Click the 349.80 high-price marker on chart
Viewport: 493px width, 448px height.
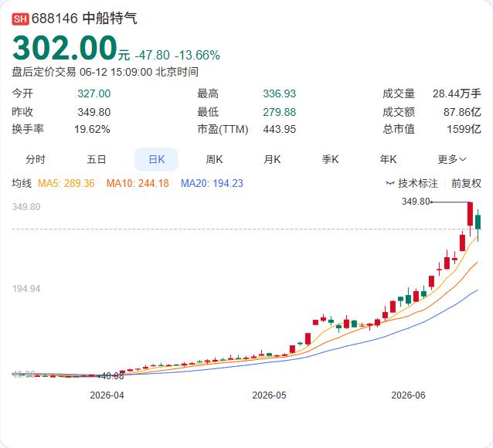[416, 201]
